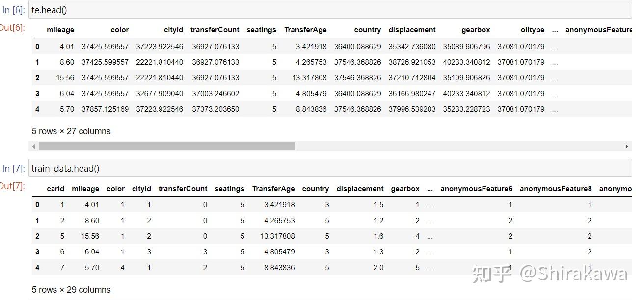Select displacement value 36166.980247

tap(412, 94)
